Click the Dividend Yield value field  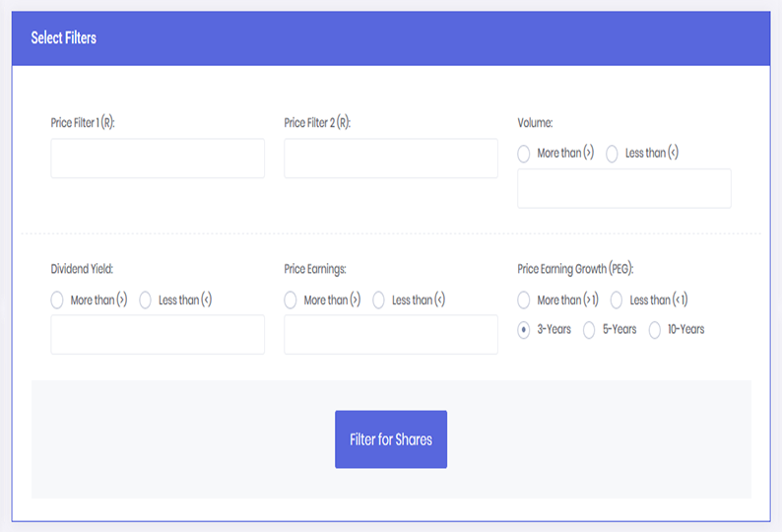(x=158, y=334)
